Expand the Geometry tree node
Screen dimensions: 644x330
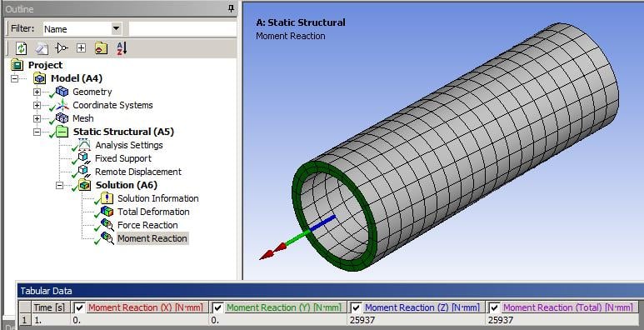tap(37, 92)
